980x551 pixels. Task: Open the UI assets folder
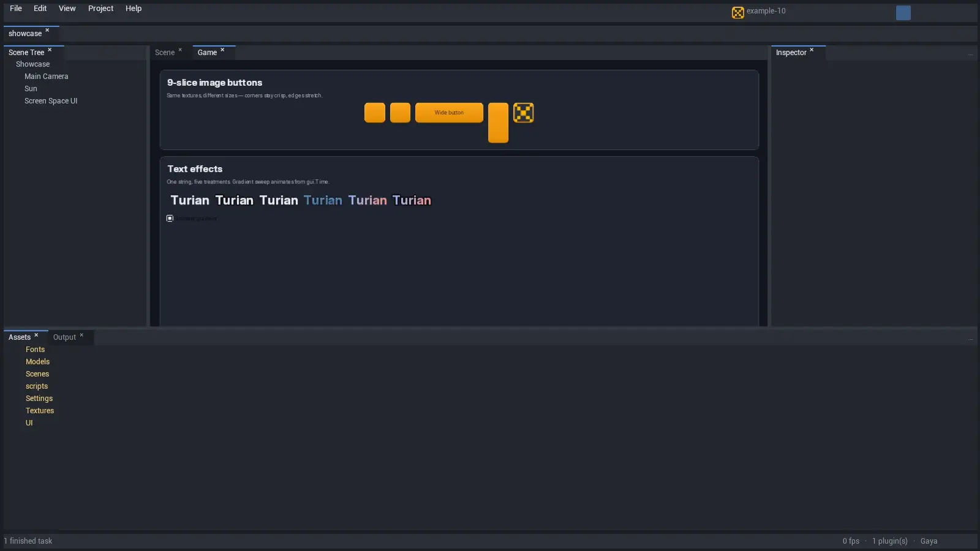[29, 423]
